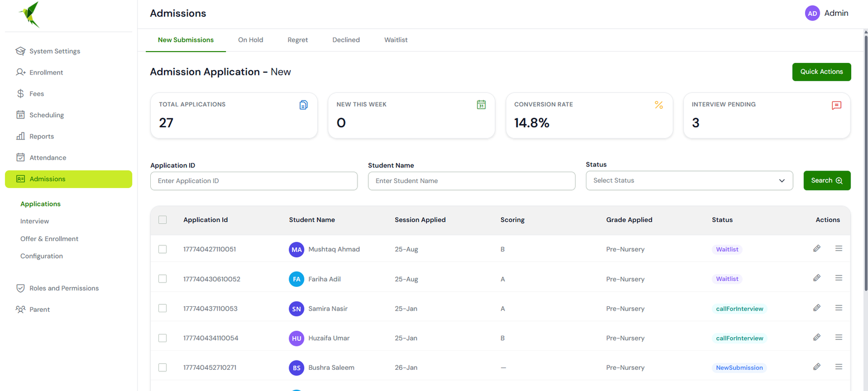
Task: Switch to the On Hold tab
Action: (x=251, y=40)
